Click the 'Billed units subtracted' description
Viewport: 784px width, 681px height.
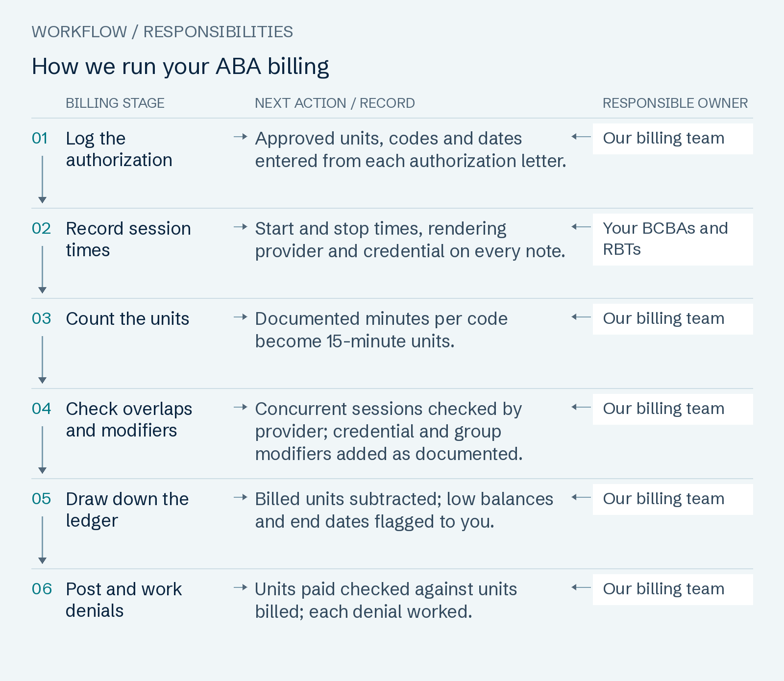tap(404, 511)
